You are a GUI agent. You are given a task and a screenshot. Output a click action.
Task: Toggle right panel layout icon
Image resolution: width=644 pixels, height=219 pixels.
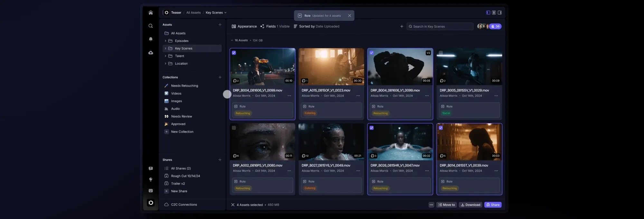500,13
